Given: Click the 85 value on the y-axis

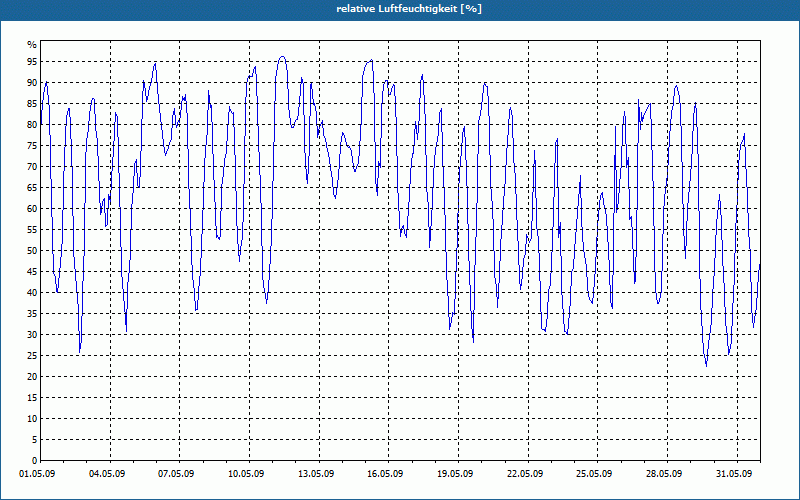Looking at the screenshot, I should [x=32, y=104].
